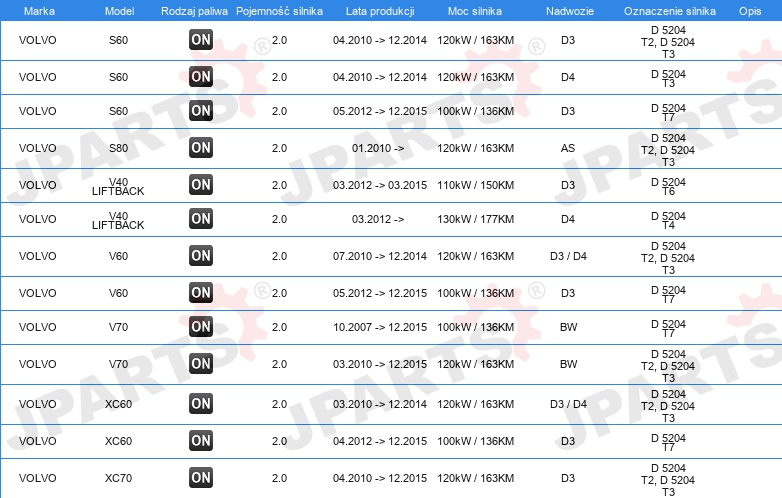Click ON icon in the S60 100kW row
This screenshot has width=782, height=498.
[201, 111]
